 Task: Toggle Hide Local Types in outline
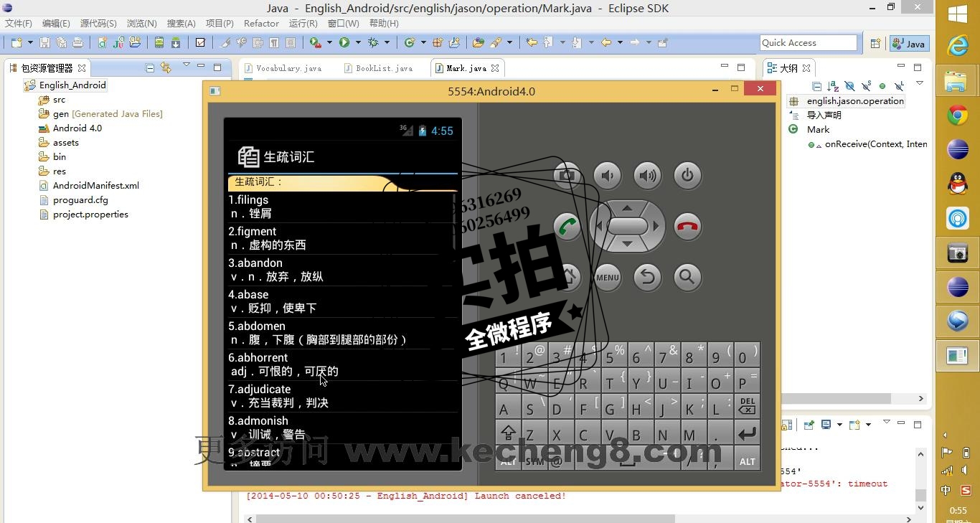[x=899, y=87]
